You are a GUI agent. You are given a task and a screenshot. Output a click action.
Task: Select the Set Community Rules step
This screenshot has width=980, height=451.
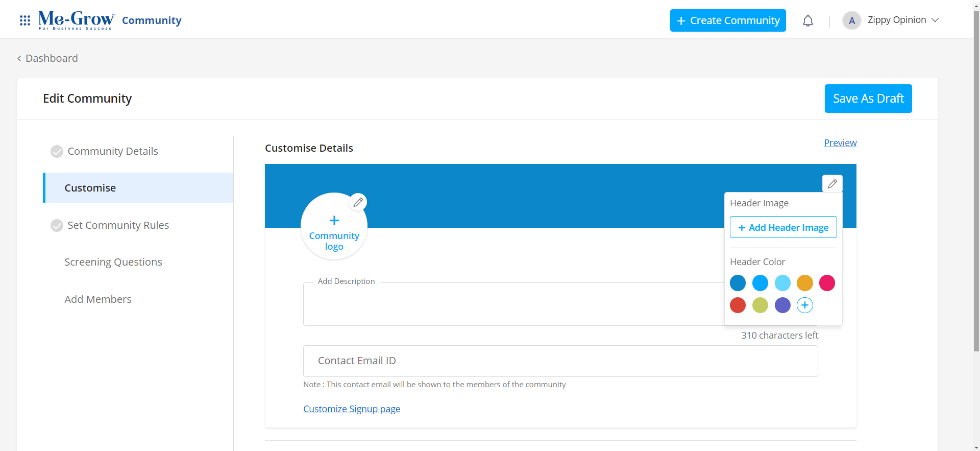(118, 225)
